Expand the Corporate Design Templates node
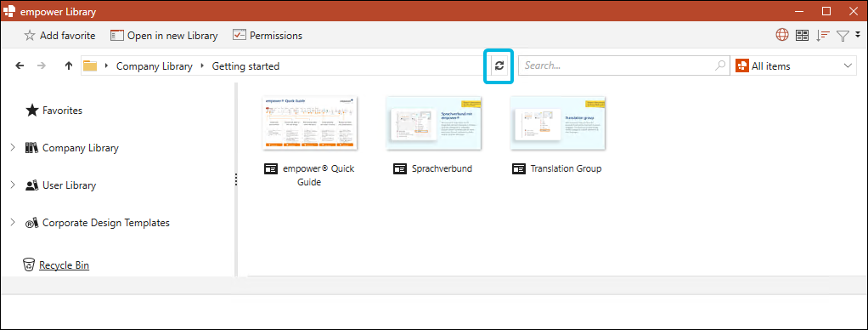The width and height of the screenshot is (868, 330). coord(13,222)
